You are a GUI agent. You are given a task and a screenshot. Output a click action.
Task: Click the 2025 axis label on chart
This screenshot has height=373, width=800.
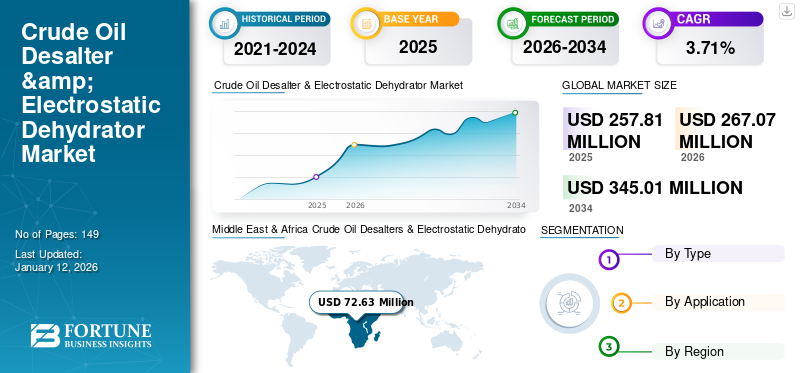coord(317,206)
